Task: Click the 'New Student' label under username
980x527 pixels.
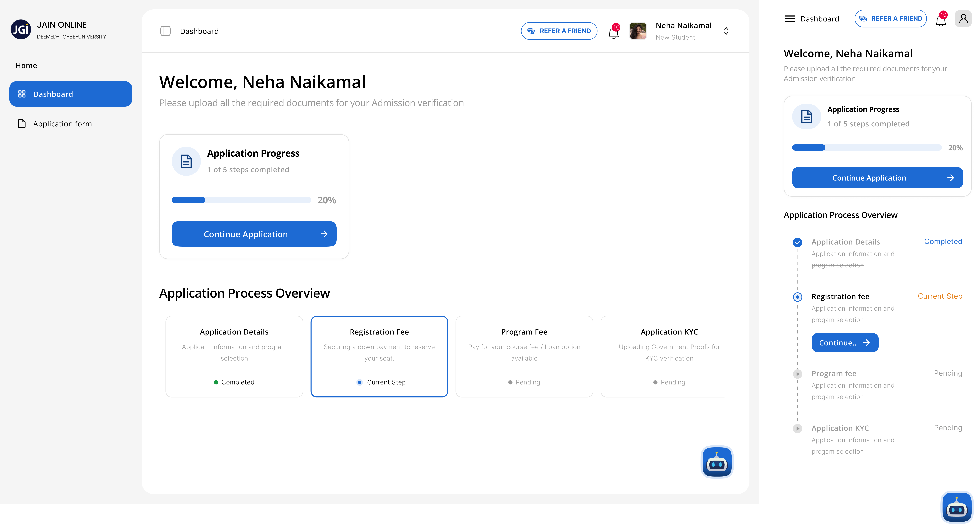Action: [675, 37]
